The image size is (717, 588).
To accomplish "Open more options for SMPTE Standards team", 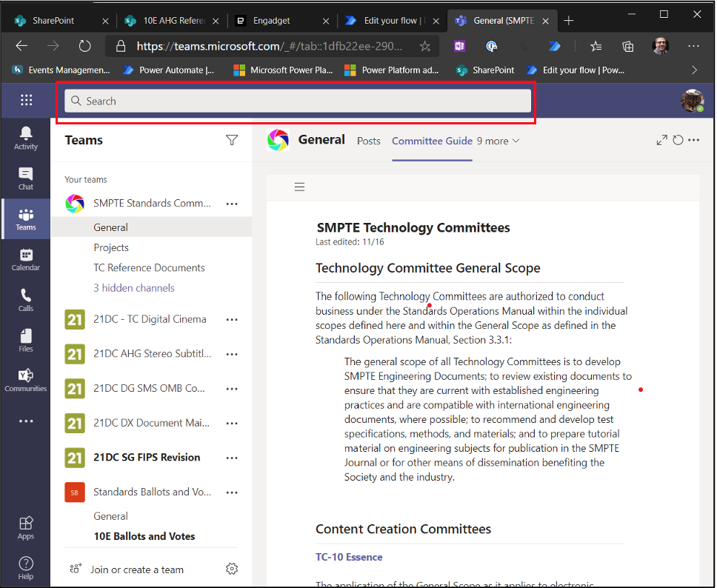I will (x=232, y=204).
